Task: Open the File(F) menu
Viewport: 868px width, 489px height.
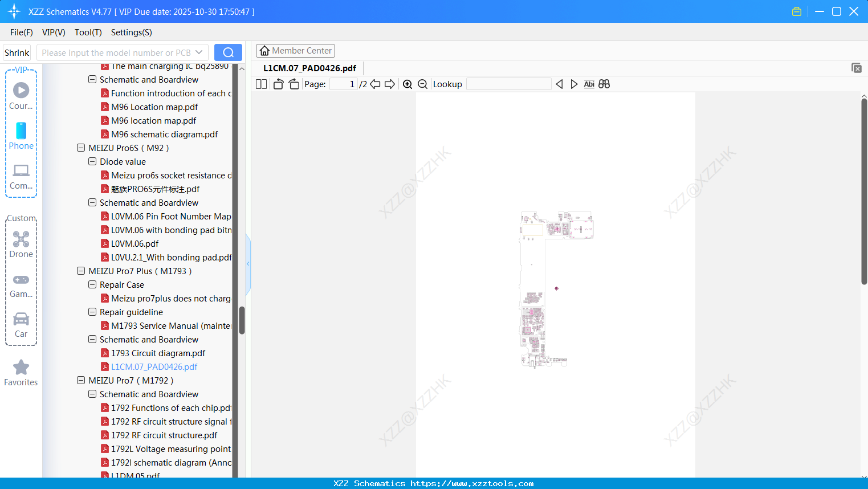Action: (22, 32)
